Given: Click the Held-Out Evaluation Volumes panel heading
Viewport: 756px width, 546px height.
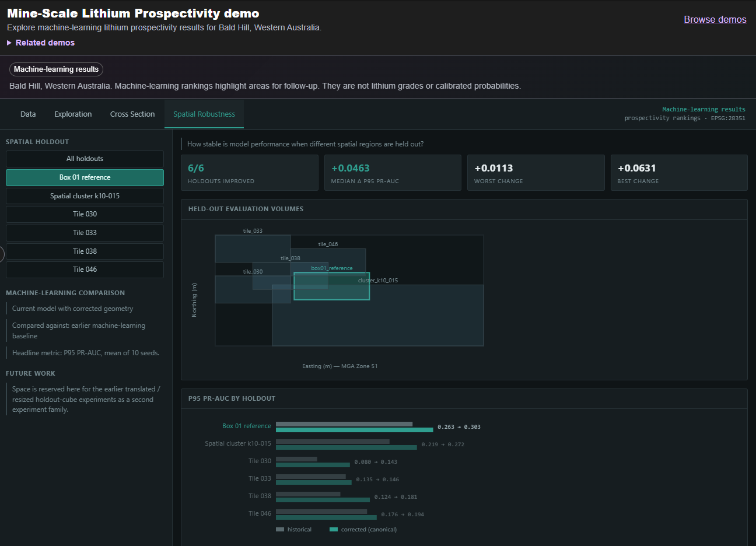Looking at the screenshot, I should (x=246, y=209).
